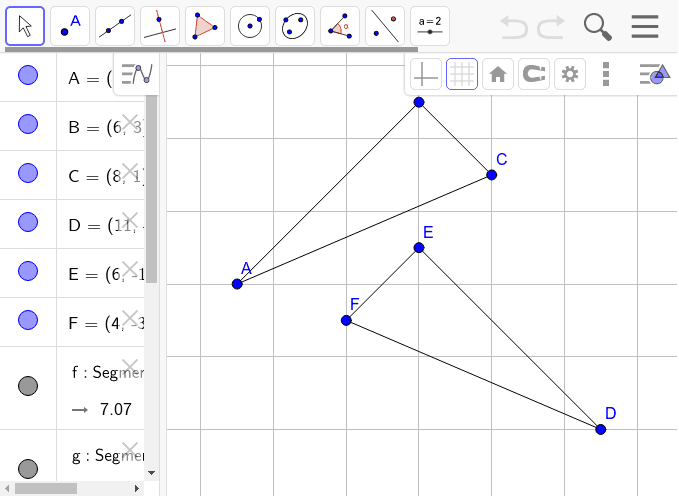This screenshot has width=679, height=498.
Task: Select the Reflect about Line tool
Action: tap(385, 26)
